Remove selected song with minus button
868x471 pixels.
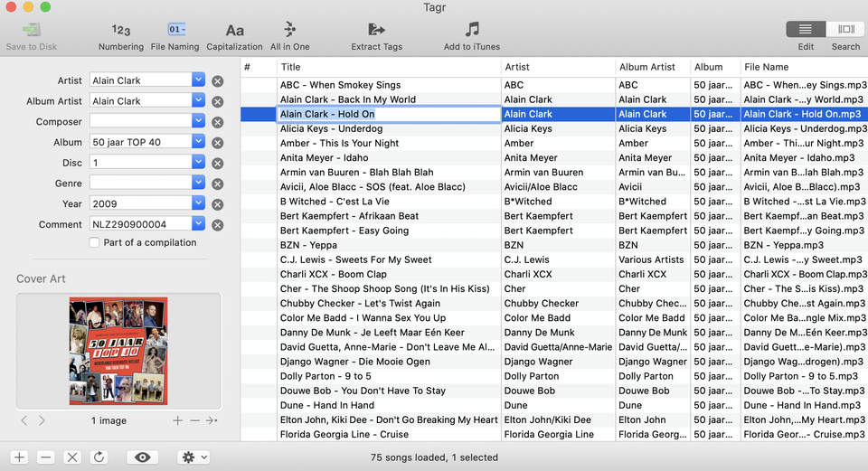pos(46,457)
